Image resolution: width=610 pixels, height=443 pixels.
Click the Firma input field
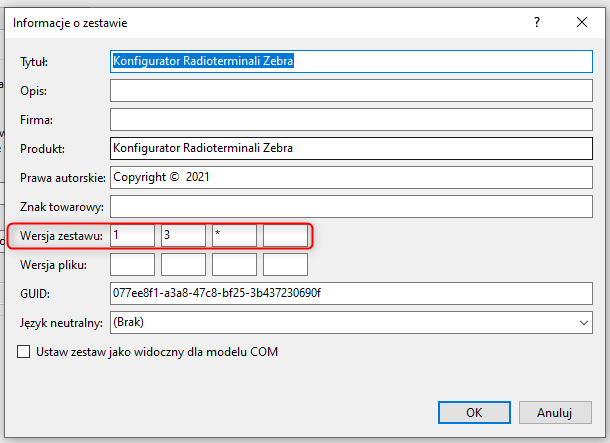[x=350, y=120]
